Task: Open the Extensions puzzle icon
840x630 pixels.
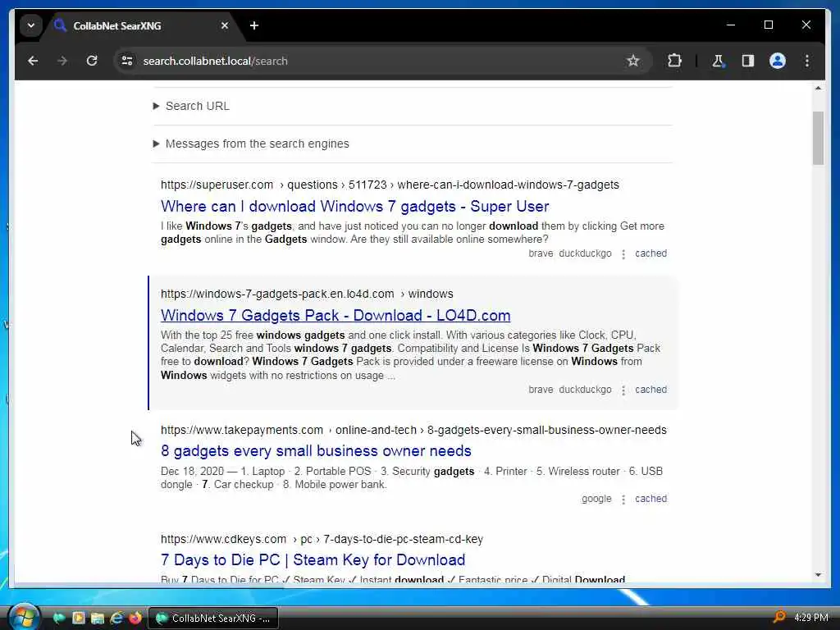Action: 674,61
